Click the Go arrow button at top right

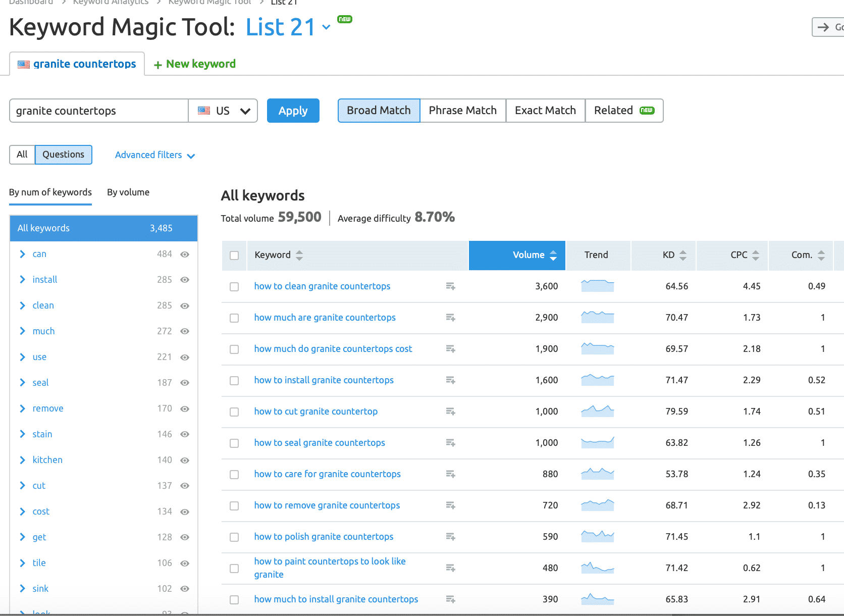point(828,27)
